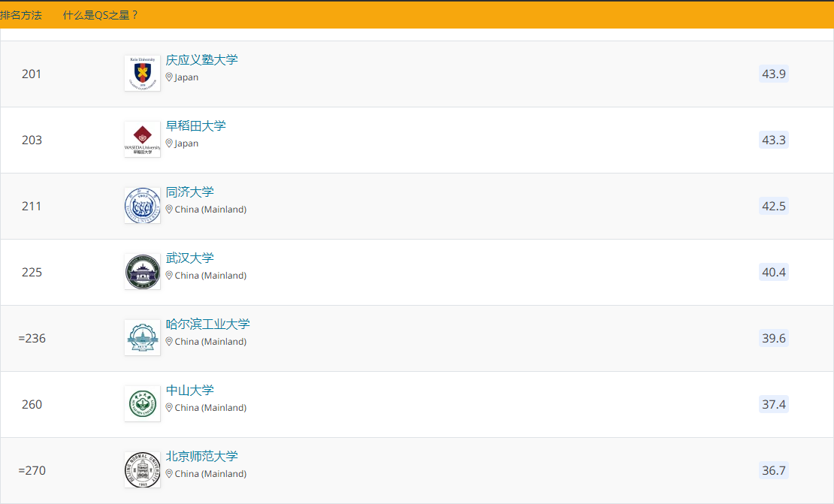Click the score 43.3
The image size is (834, 504).
coord(773,140)
